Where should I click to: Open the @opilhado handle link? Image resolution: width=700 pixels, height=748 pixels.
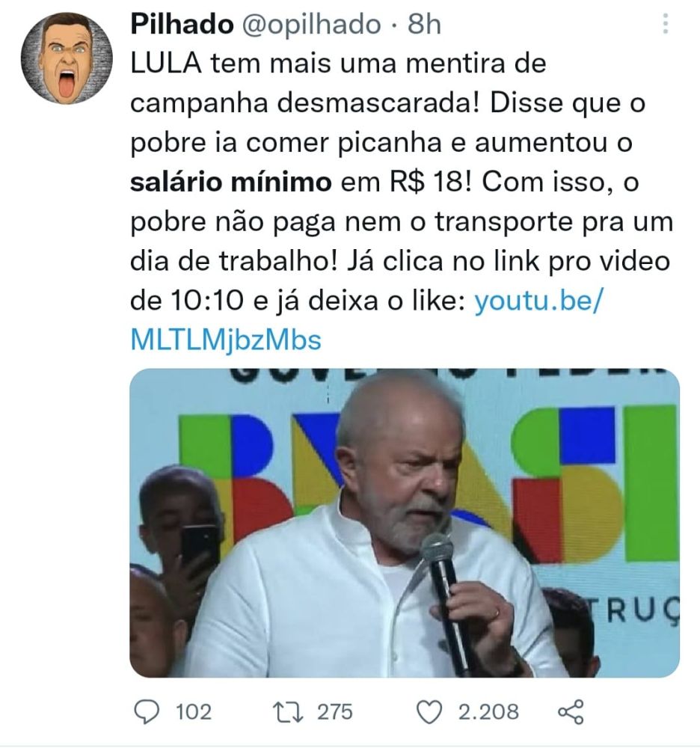(312, 24)
